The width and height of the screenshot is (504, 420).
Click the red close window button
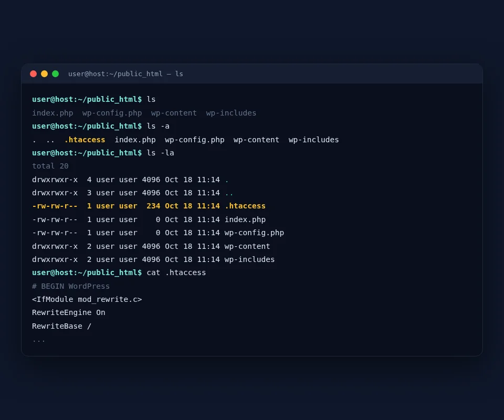pos(34,74)
